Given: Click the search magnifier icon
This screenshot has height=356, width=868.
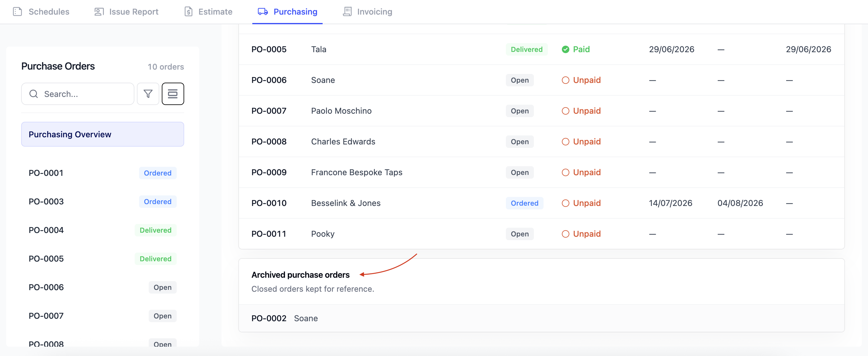Looking at the screenshot, I should tap(34, 94).
